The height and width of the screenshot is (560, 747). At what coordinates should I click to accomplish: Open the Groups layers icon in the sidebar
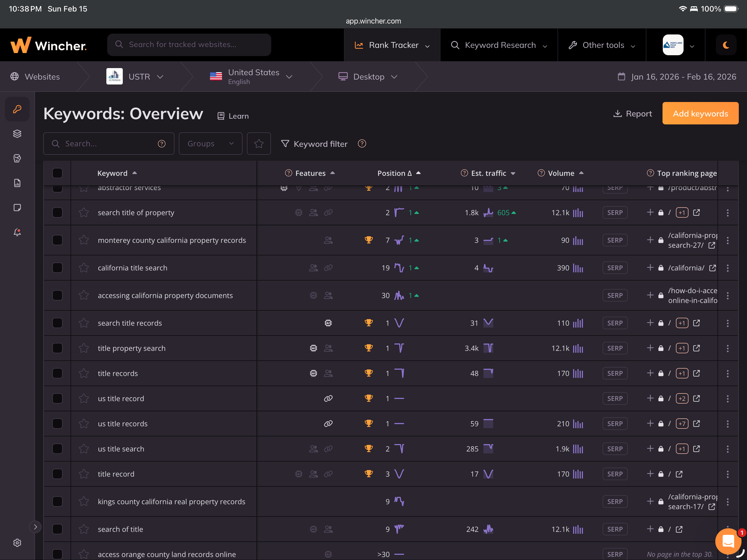coord(17,134)
